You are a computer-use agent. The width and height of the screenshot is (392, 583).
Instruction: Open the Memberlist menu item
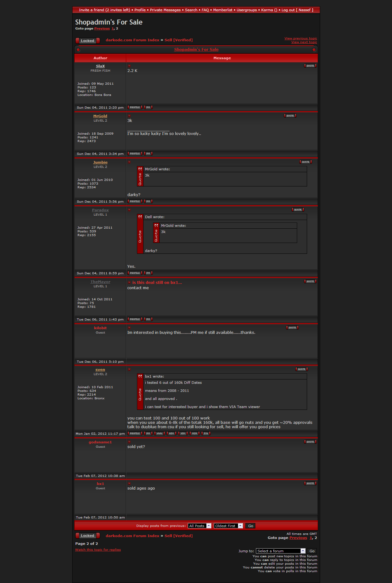[222, 10]
